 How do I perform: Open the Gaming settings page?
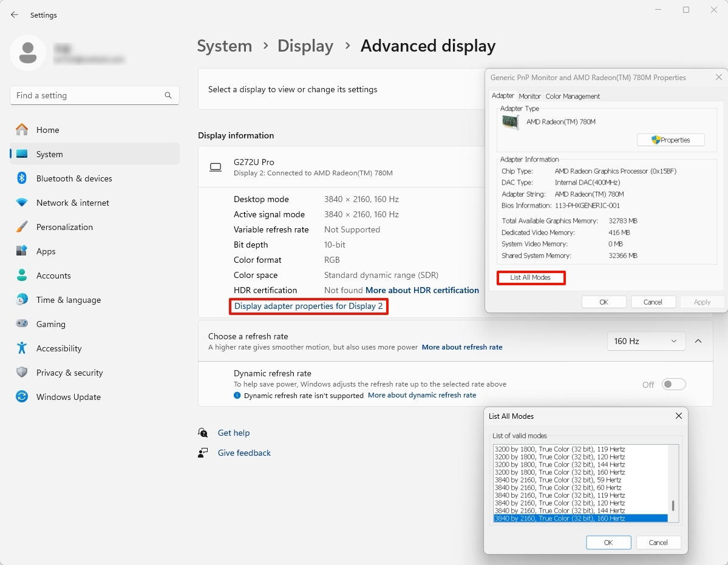coord(50,324)
